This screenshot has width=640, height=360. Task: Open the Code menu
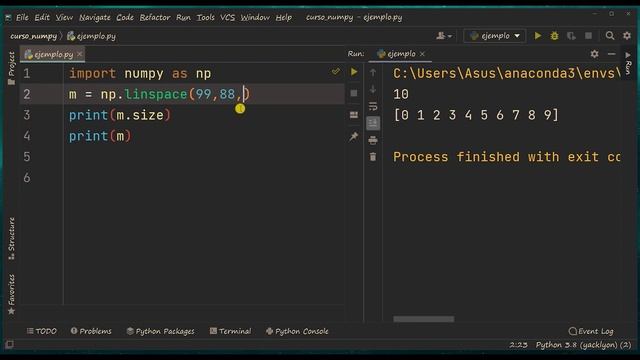point(125,18)
